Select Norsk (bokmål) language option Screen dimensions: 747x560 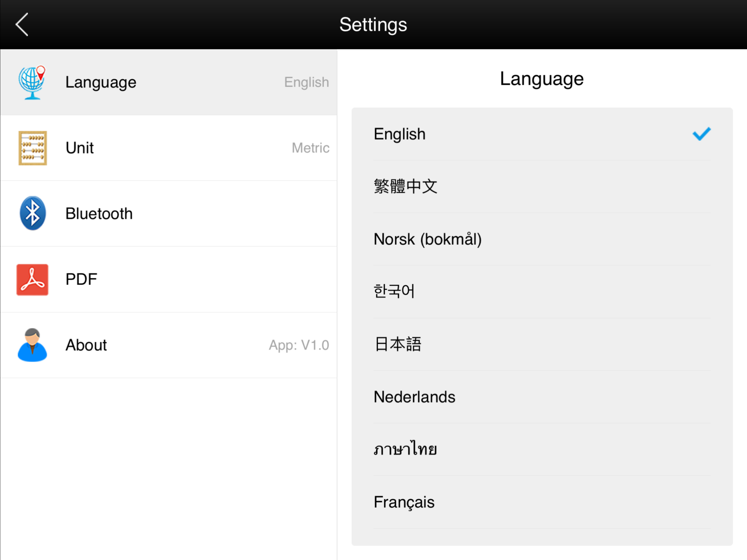coord(542,239)
